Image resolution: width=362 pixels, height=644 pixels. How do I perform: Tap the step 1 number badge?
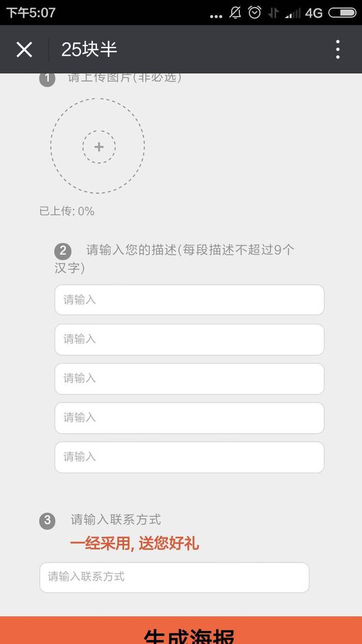click(47, 79)
